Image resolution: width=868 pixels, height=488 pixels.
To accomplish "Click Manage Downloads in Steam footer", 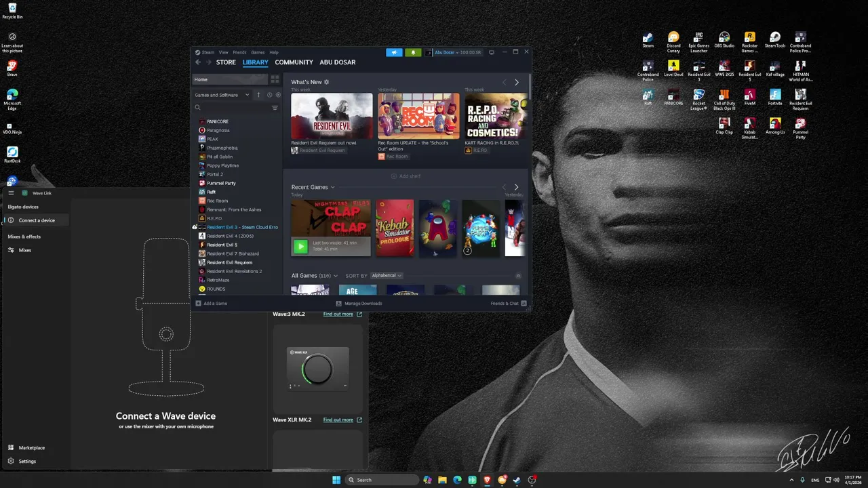I will click(359, 304).
